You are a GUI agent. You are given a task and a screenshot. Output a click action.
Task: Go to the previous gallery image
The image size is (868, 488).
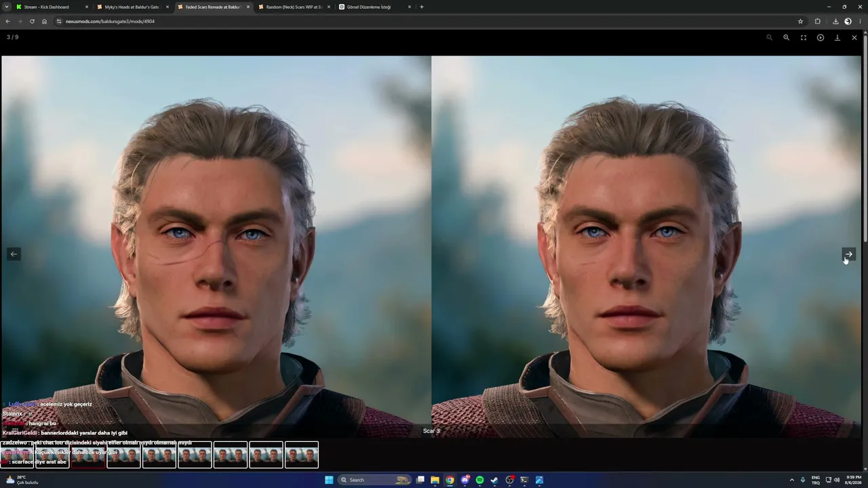pos(14,254)
